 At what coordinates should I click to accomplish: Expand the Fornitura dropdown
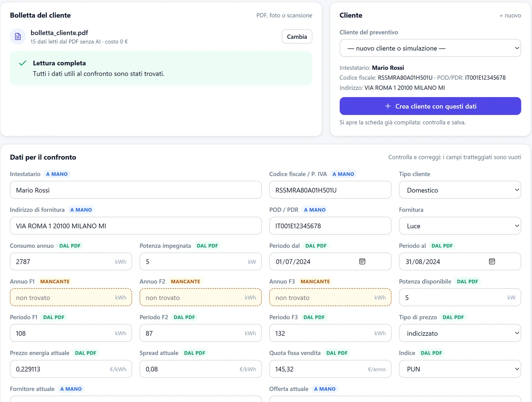(460, 226)
